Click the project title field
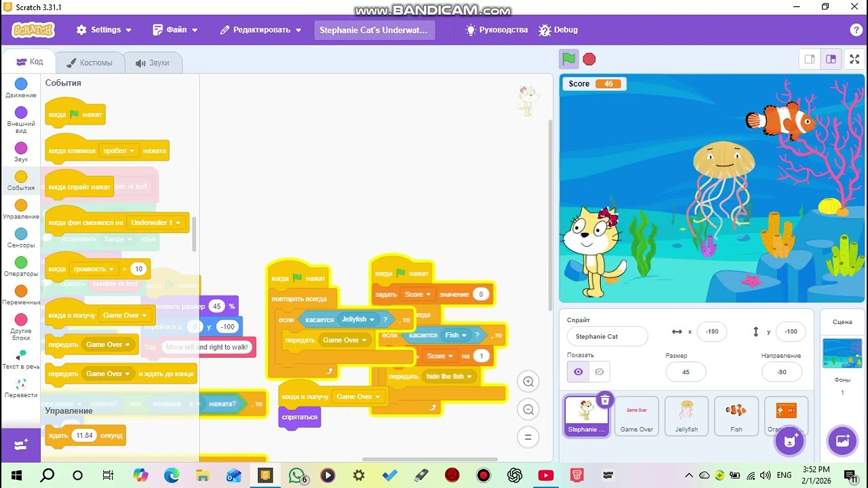Screen dimensions: 868x488 [x=374, y=30]
